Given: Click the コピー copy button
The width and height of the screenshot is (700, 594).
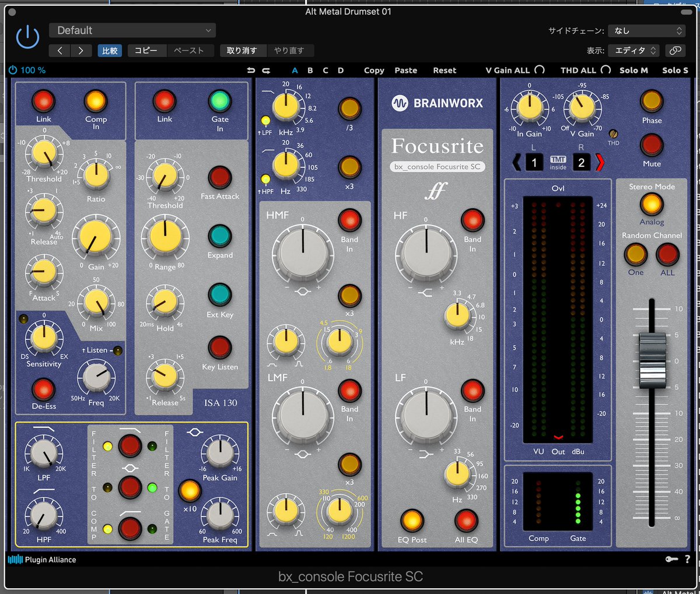Looking at the screenshot, I should (x=146, y=51).
